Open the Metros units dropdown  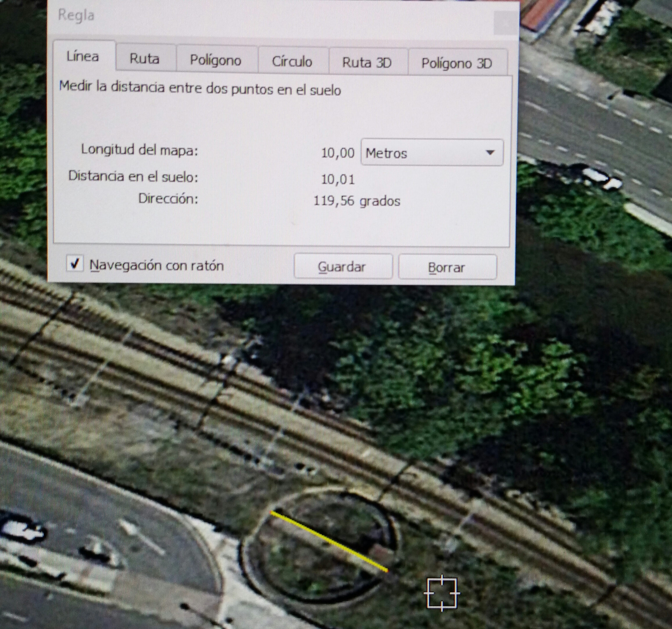pyautogui.click(x=432, y=153)
